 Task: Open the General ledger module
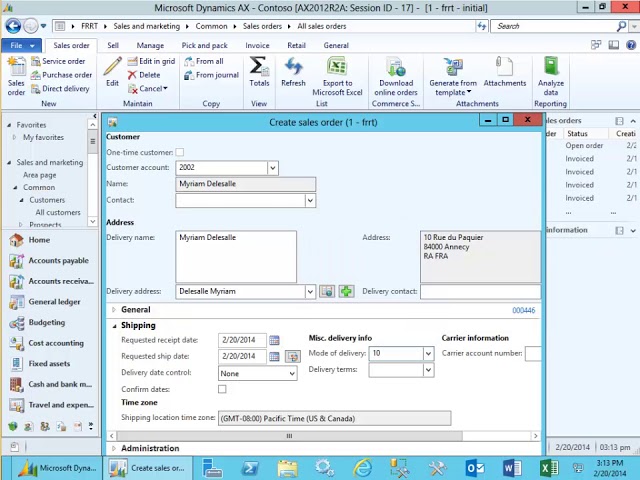pyautogui.click(x=45, y=302)
